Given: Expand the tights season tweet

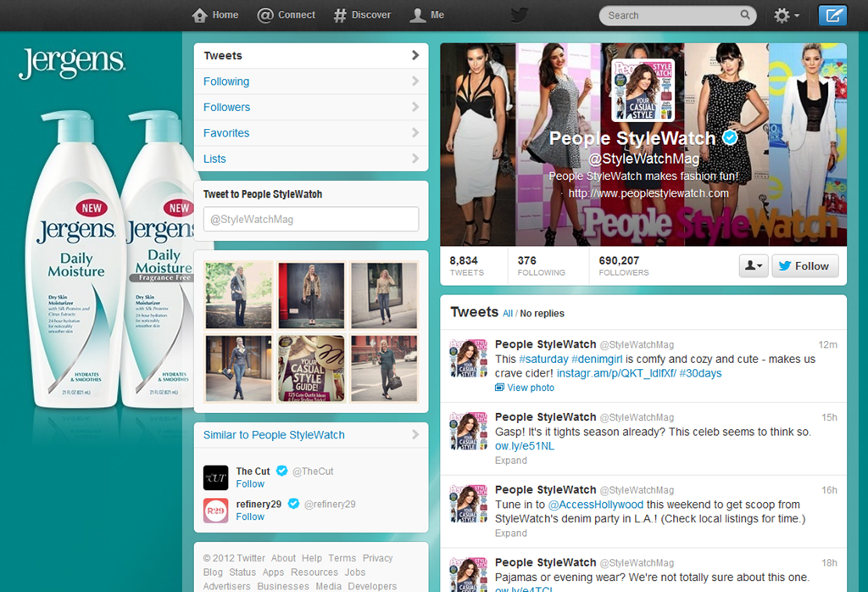Looking at the screenshot, I should pyautogui.click(x=511, y=461).
